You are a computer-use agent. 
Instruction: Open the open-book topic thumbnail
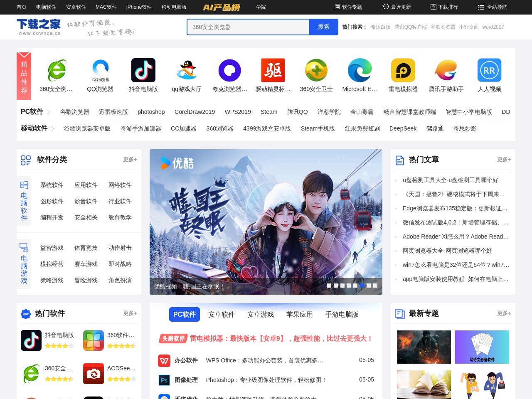424,384
